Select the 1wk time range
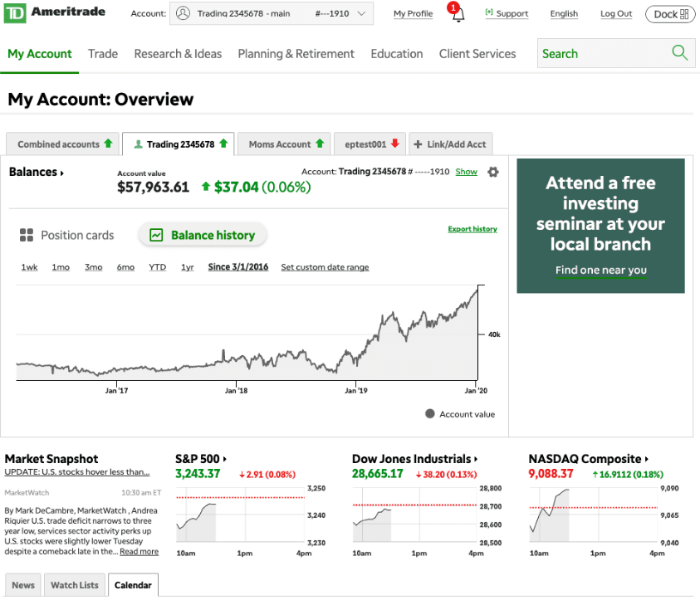Image resolution: width=700 pixels, height=600 pixels. [29, 267]
